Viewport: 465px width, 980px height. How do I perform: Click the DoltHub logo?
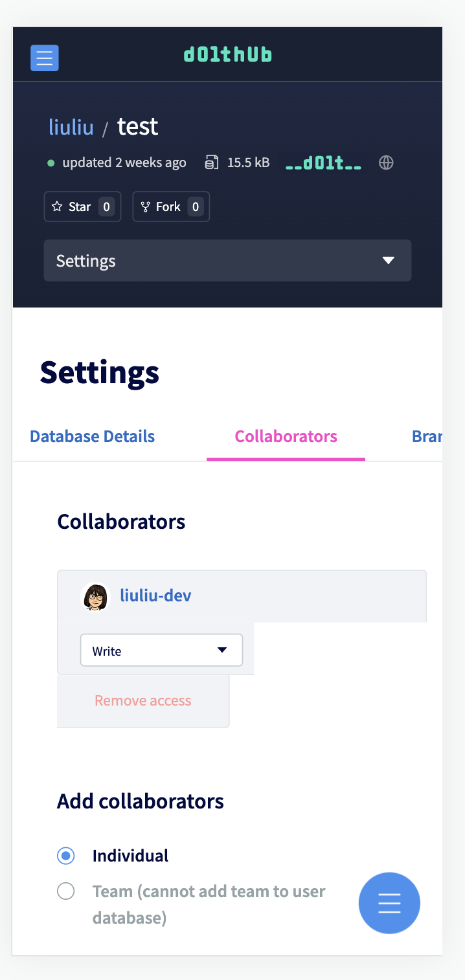[227, 54]
